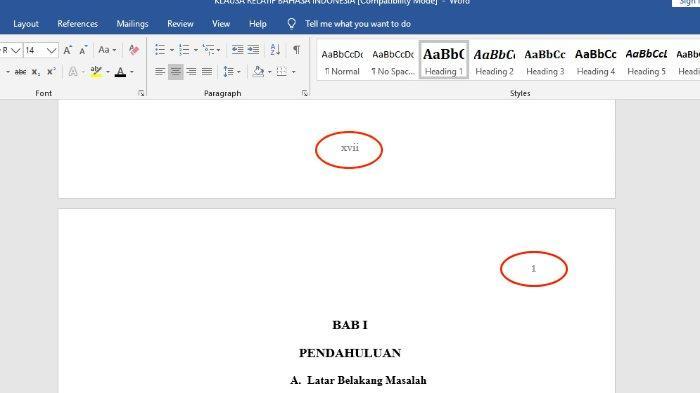Apply strikethrough formatting (abc)
This screenshot has height=393, width=700.
[20, 71]
